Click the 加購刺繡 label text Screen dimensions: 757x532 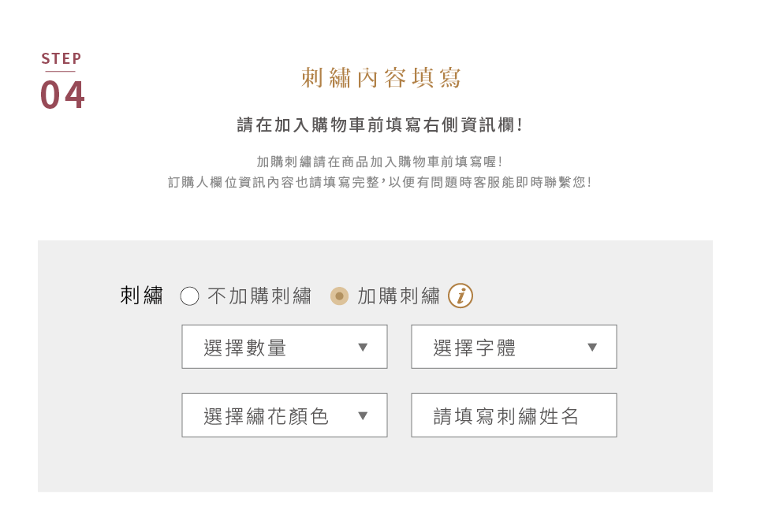coord(399,296)
